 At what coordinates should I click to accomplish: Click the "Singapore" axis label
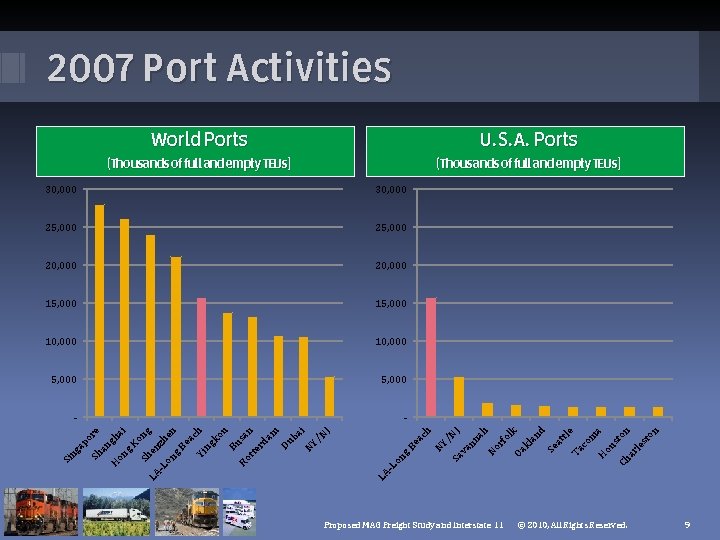81,445
